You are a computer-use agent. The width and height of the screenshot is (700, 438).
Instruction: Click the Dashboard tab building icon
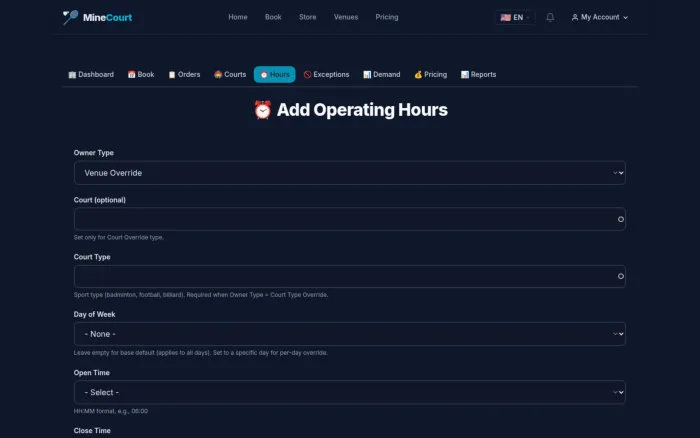[x=72, y=75]
